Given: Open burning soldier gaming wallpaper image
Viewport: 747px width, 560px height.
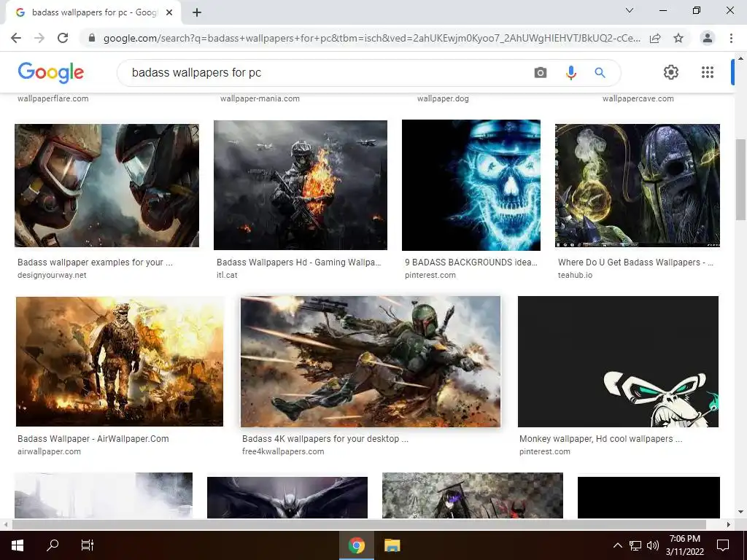Looking at the screenshot, I should coord(300,184).
